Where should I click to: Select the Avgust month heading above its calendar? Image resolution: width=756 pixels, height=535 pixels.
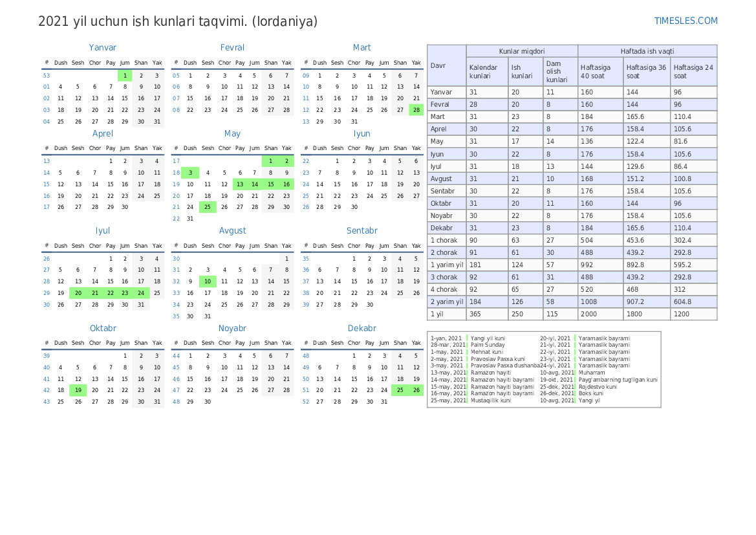232,230
